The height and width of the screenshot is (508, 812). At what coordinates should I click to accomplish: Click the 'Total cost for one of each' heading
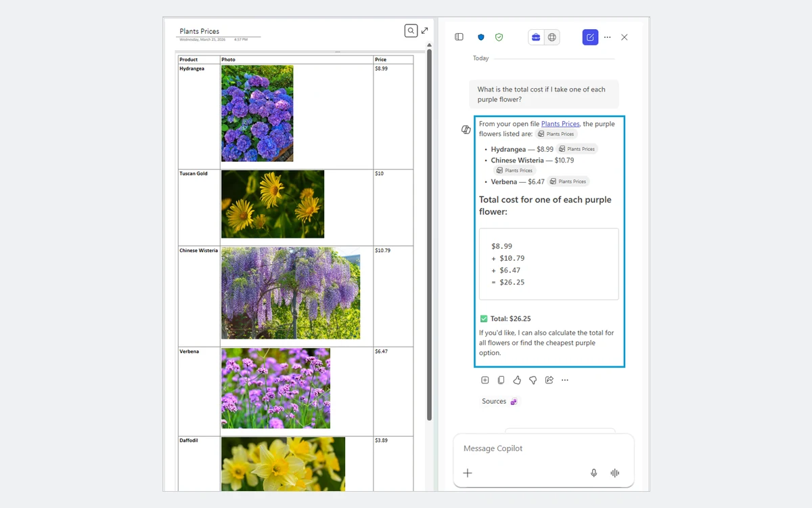pyautogui.click(x=545, y=205)
